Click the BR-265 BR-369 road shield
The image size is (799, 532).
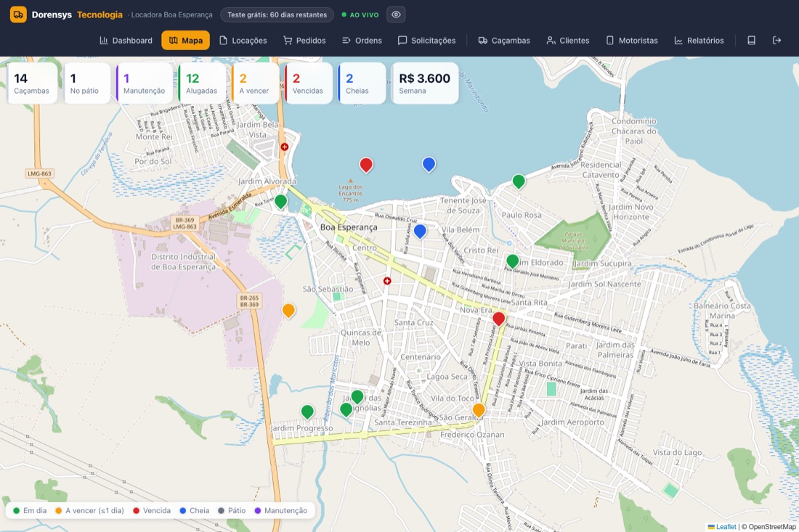[x=249, y=301]
